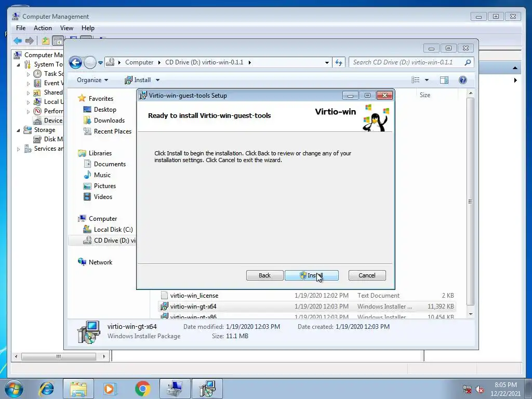The height and width of the screenshot is (399, 532).
Task: Click the up-one-level icon in Computer Management toolbar
Action: click(45, 41)
